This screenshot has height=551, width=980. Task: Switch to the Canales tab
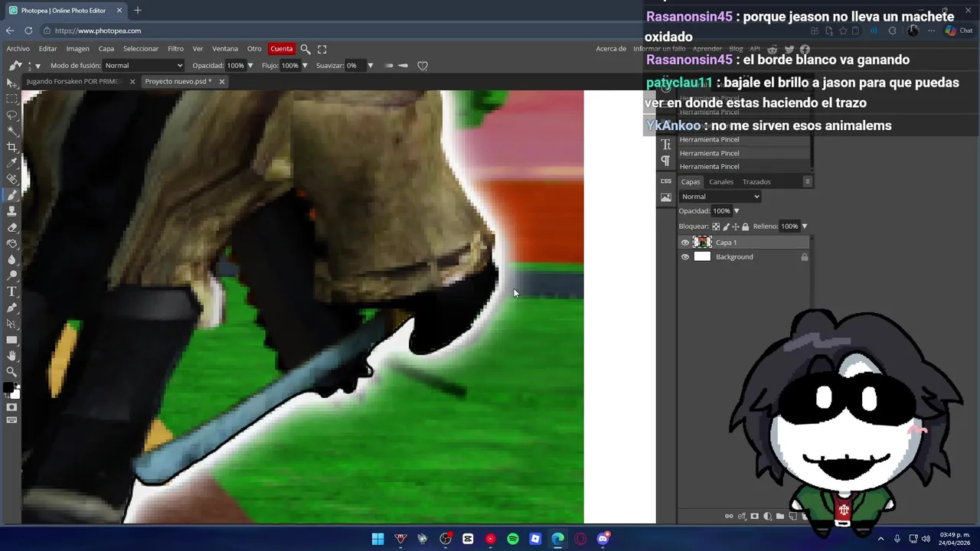pyautogui.click(x=721, y=182)
